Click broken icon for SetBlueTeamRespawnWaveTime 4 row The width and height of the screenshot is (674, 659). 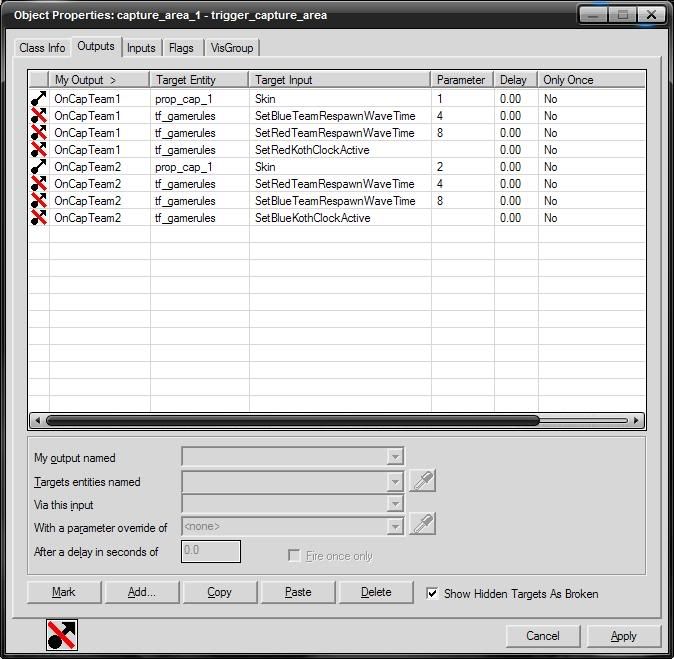pyautogui.click(x=39, y=116)
